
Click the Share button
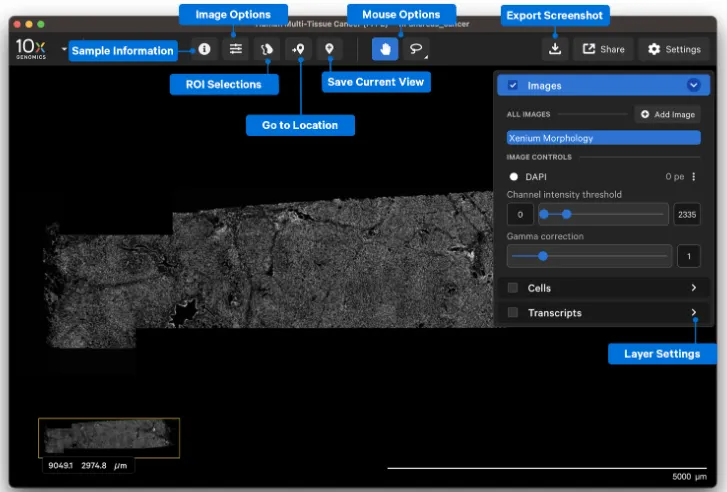[603, 49]
